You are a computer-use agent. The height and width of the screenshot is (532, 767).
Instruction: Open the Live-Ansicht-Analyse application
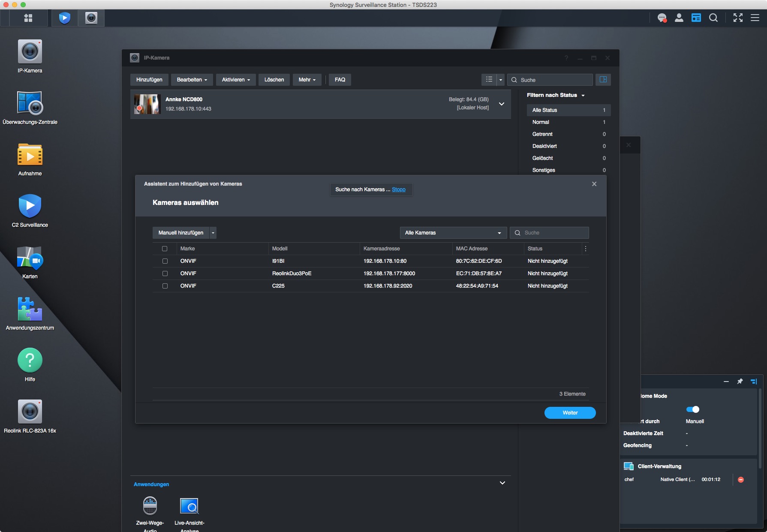(x=189, y=507)
